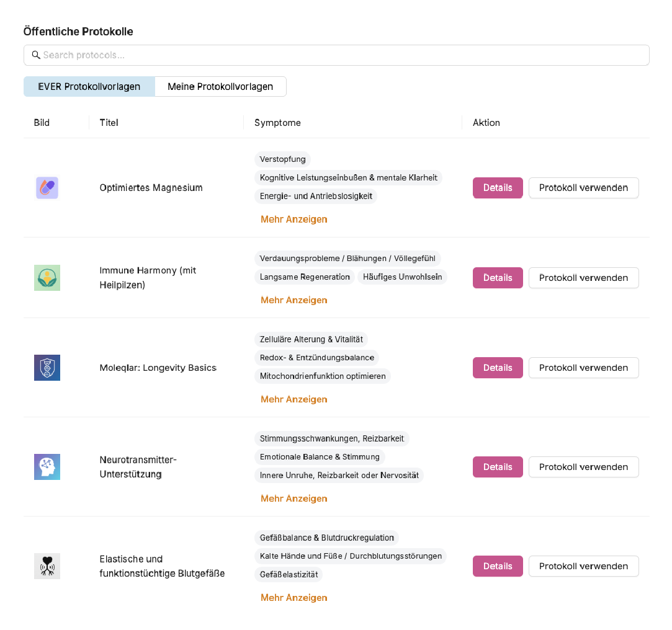Focus the Search protocols input field
This screenshot has width=672, height=630.
point(341,55)
